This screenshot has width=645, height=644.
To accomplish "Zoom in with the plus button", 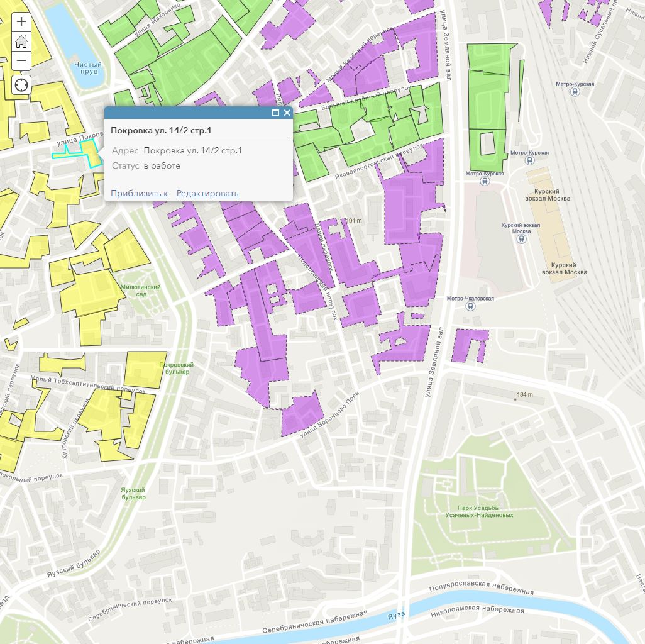I will click(x=21, y=21).
